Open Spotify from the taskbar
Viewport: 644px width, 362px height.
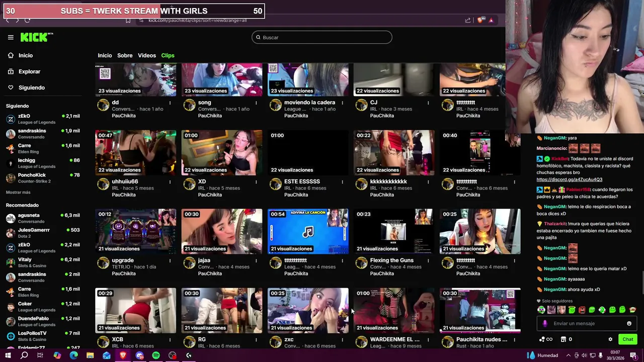coord(156,355)
